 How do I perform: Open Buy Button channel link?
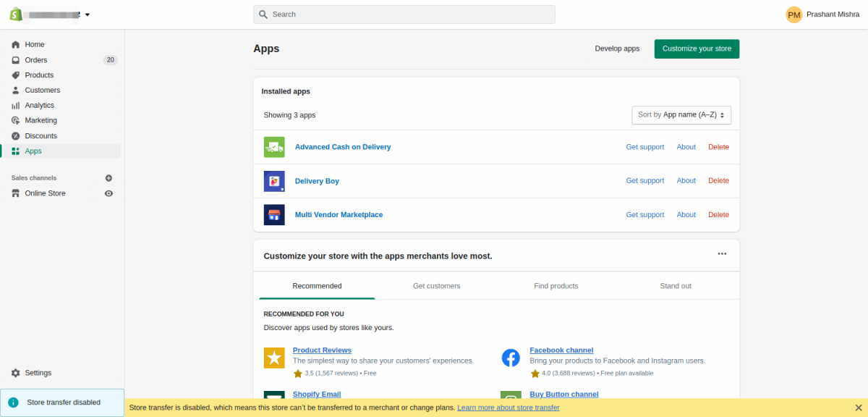[564, 395]
